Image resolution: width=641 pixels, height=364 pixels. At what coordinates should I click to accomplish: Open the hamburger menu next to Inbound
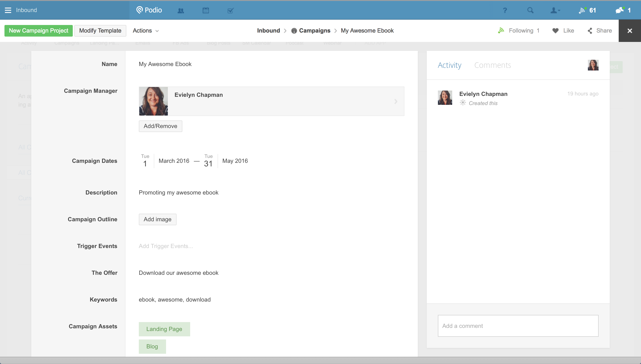(x=8, y=10)
